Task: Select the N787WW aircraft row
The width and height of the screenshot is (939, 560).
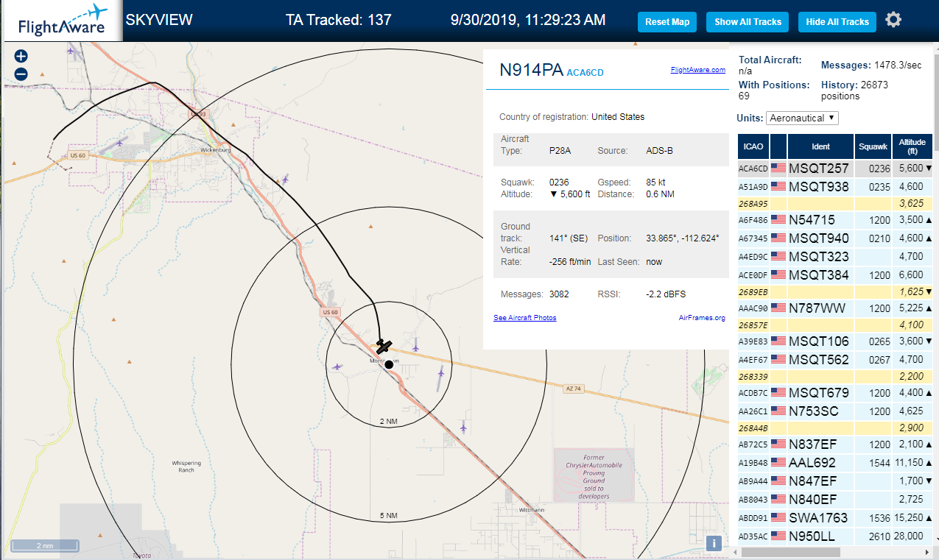Action: pyautogui.click(x=835, y=308)
